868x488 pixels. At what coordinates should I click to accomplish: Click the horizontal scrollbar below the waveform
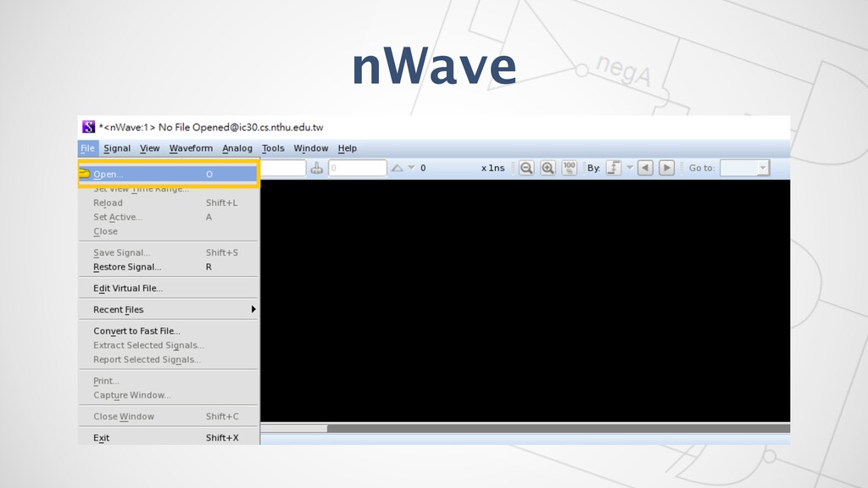point(526,428)
